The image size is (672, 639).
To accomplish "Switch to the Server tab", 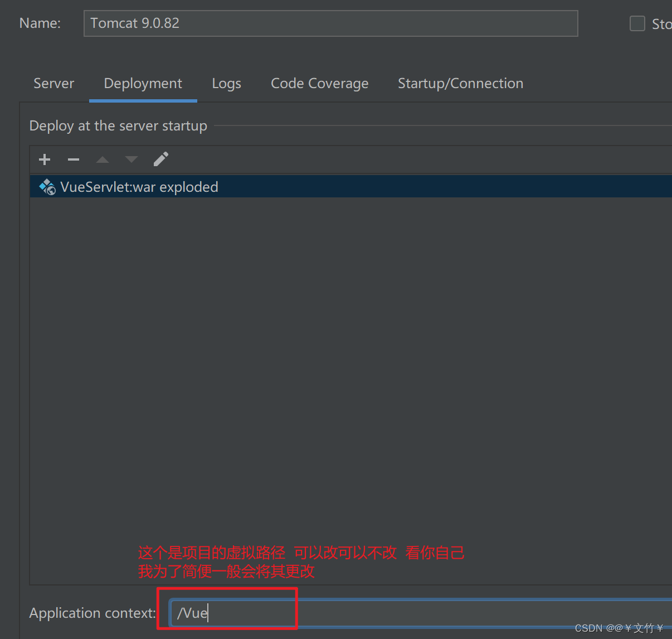I will [53, 83].
